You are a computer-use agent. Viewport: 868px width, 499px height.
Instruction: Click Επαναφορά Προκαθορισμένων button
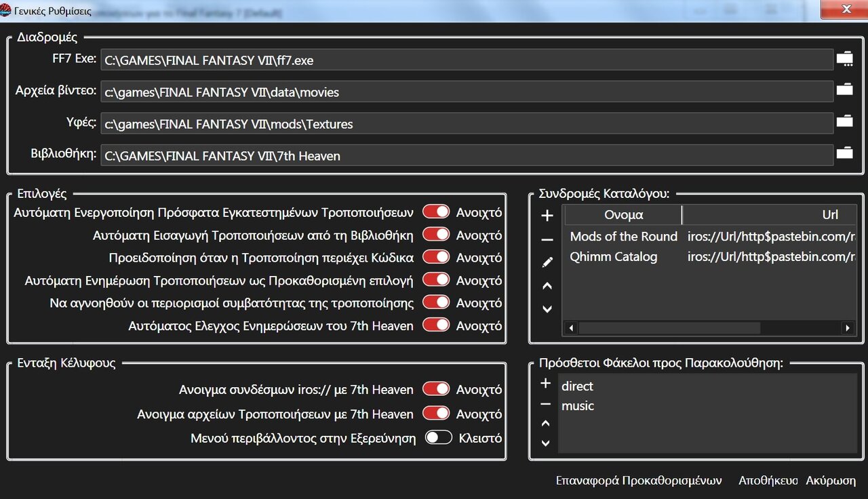tap(638, 480)
